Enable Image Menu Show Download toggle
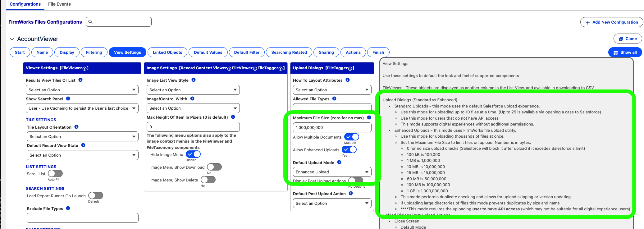This screenshot has width=644, height=229. [214, 167]
